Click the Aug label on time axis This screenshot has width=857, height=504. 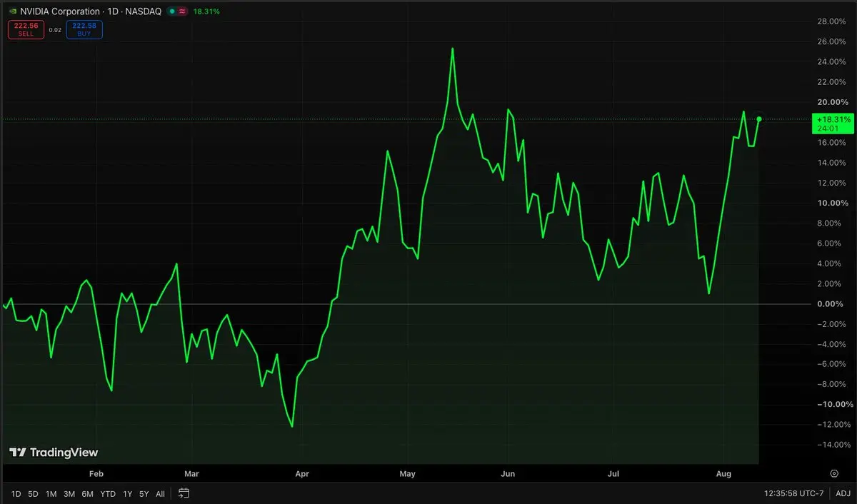[x=723, y=473]
